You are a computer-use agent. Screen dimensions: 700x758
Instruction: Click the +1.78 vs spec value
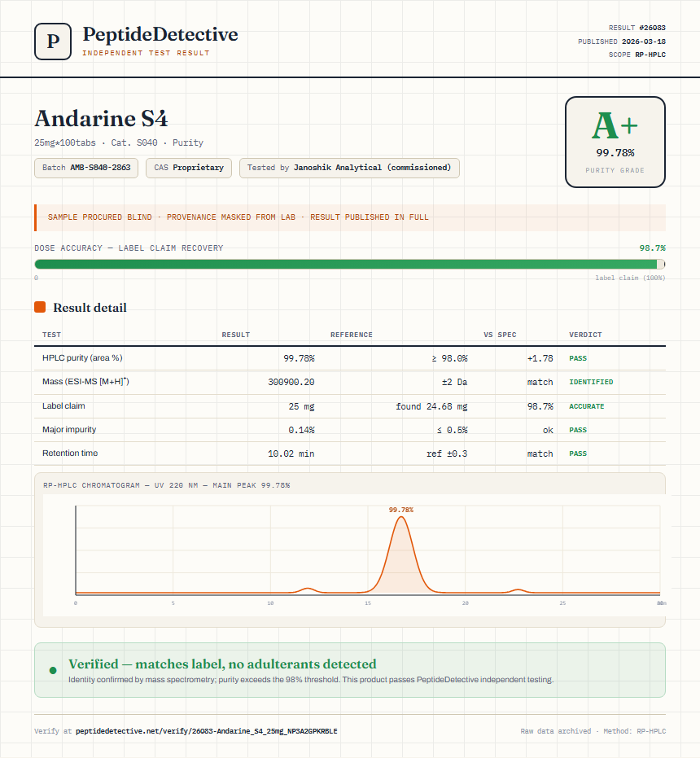[x=540, y=358]
